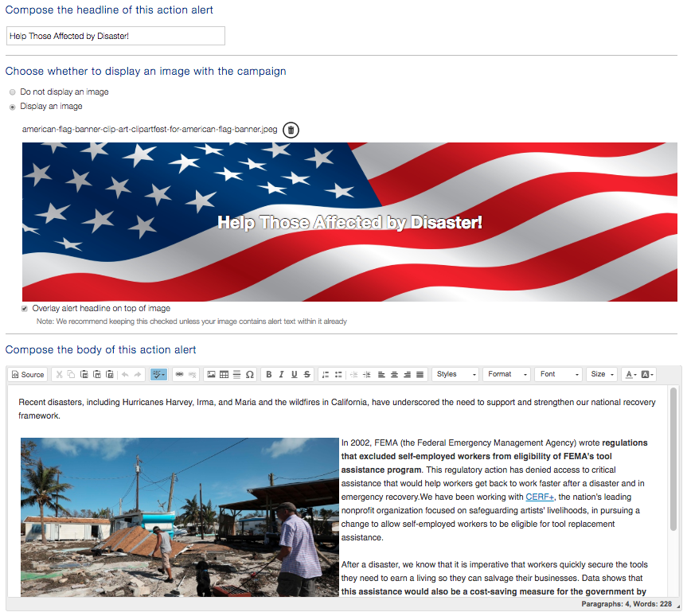Viewport: 687px width, 616px height.
Task: Increase the indent
Action: tap(367, 375)
